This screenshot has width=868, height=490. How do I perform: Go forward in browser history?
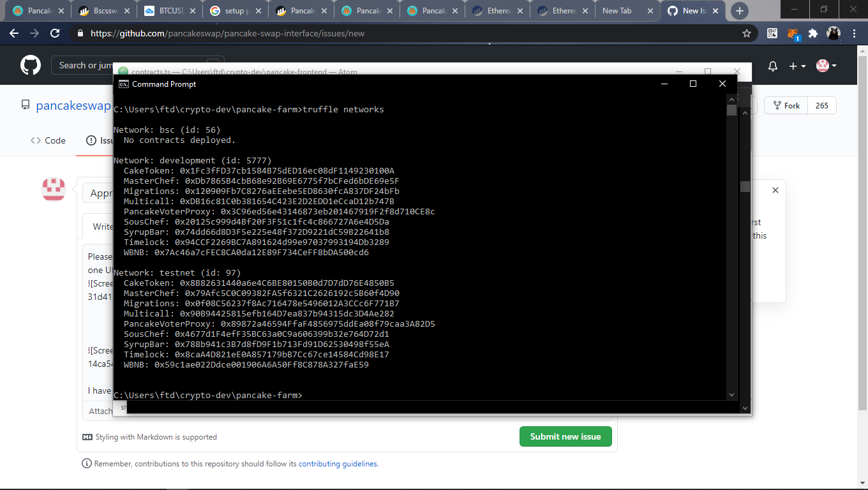[x=34, y=33]
